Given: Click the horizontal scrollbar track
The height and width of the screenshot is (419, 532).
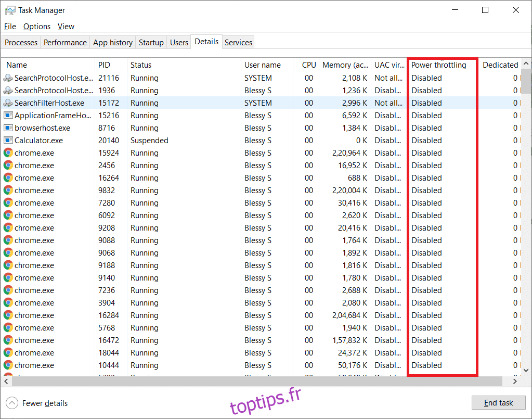Looking at the screenshot, I should click(510, 382).
